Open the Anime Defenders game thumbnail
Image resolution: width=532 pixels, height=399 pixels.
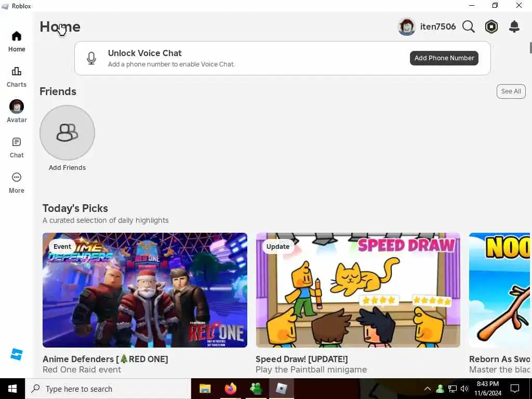point(145,290)
